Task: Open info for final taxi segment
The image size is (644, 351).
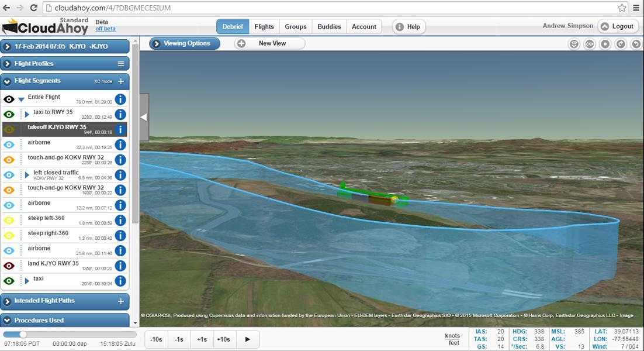Action: 120,281
